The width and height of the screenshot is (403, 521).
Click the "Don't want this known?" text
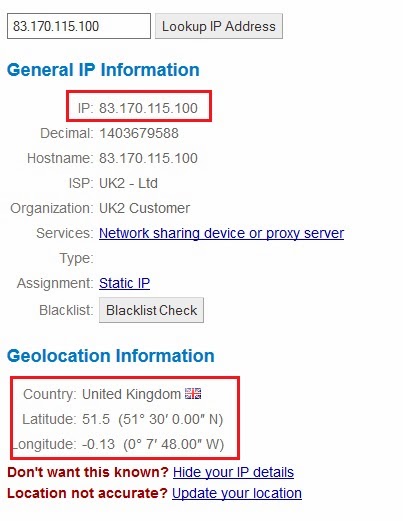88,472
